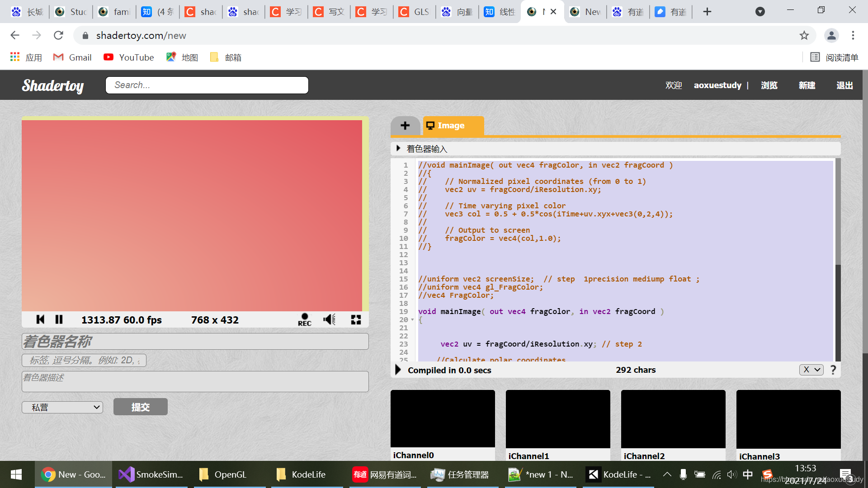Click the 提交 submit button
The height and width of the screenshot is (488, 868).
click(x=140, y=407)
